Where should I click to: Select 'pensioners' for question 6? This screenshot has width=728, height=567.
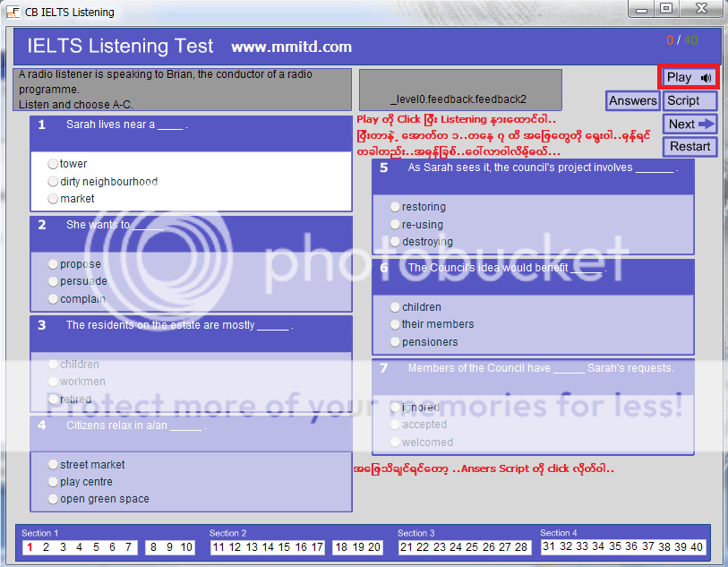[x=395, y=341]
